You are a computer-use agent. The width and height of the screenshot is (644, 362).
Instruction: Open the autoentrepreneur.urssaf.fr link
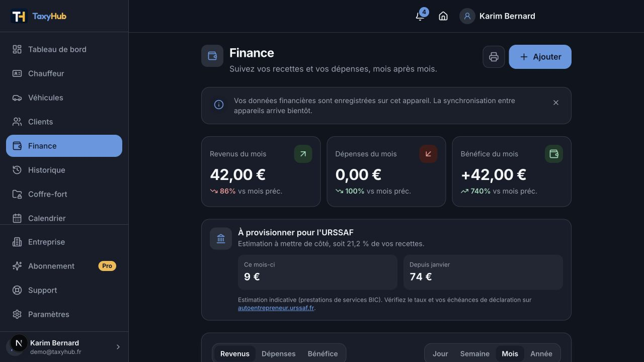pos(276,308)
